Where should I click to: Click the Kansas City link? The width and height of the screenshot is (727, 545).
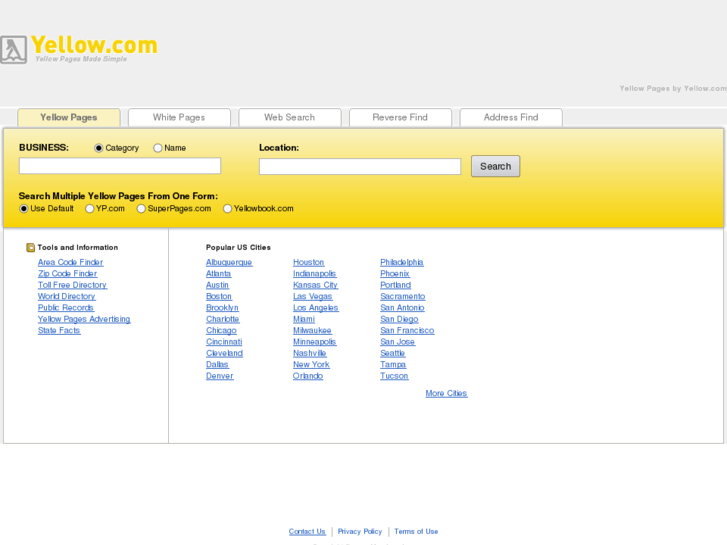[x=315, y=285]
